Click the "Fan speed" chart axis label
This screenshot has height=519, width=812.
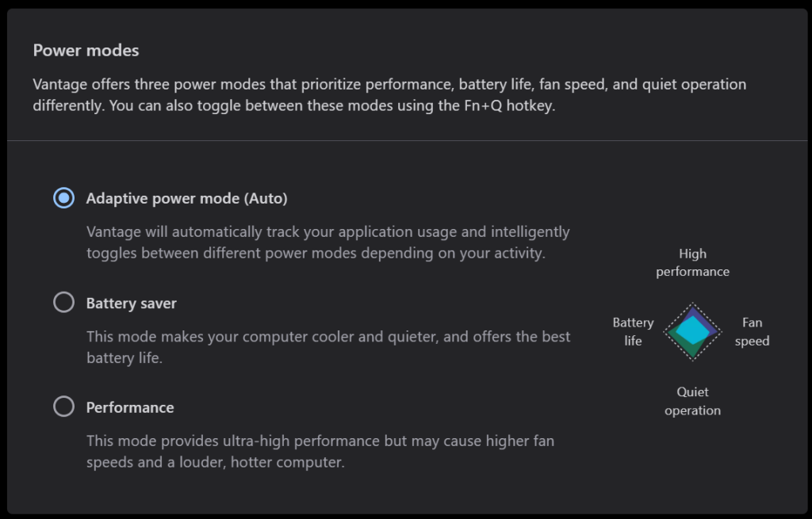[x=752, y=332]
